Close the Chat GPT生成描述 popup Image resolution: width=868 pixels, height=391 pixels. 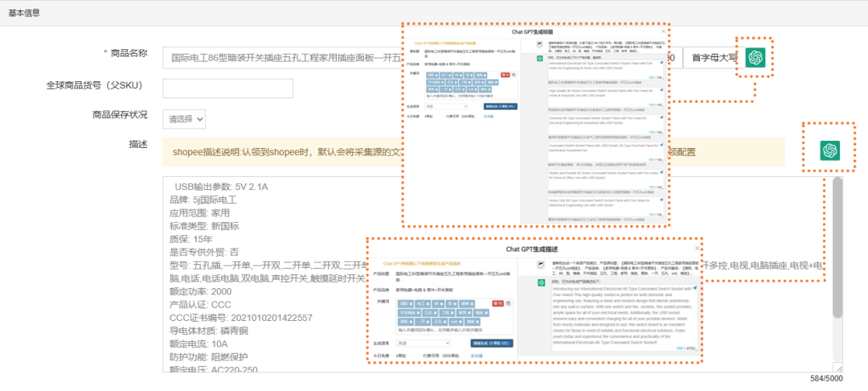click(x=697, y=248)
